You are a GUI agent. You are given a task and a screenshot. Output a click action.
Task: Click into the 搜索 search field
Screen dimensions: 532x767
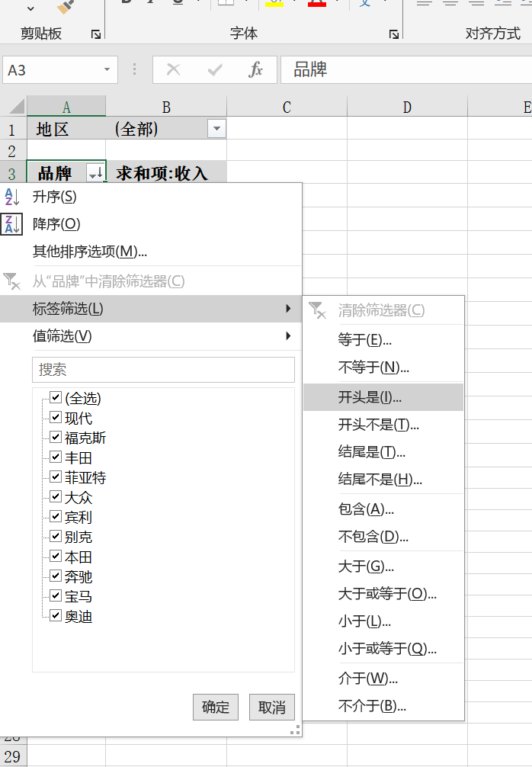pyautogui.click(x=163, y=369)
